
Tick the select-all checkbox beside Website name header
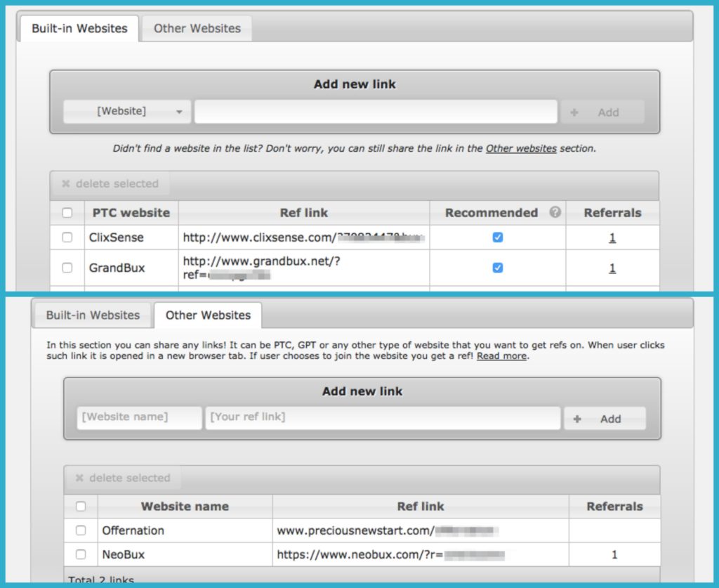tap(81, 507)
